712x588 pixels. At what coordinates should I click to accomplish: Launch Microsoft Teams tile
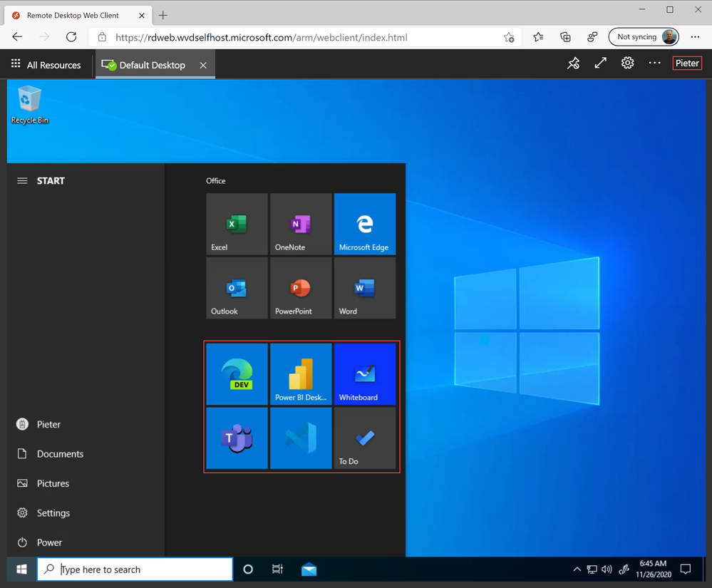click(x=237, y=438)
